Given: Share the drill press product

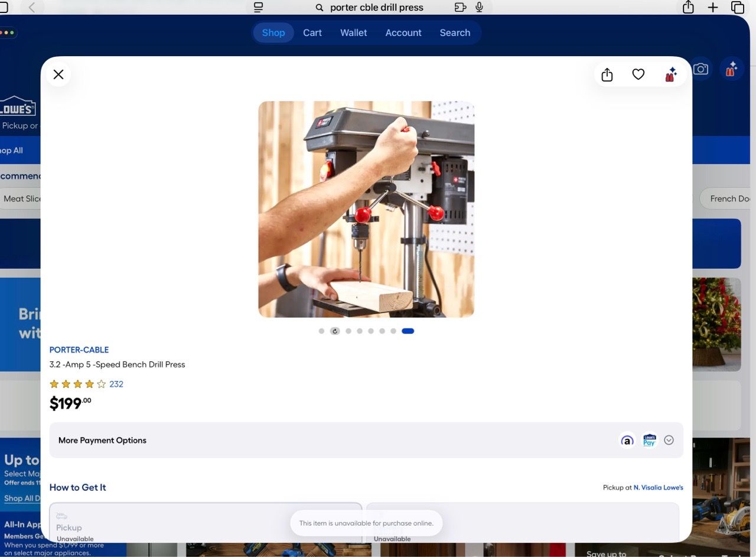Looking at the screenshot, I should click(x=607, y=74).
